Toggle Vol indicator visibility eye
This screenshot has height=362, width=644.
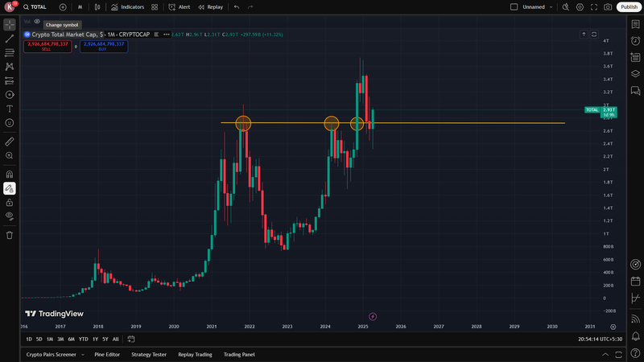tap(37, 22)
